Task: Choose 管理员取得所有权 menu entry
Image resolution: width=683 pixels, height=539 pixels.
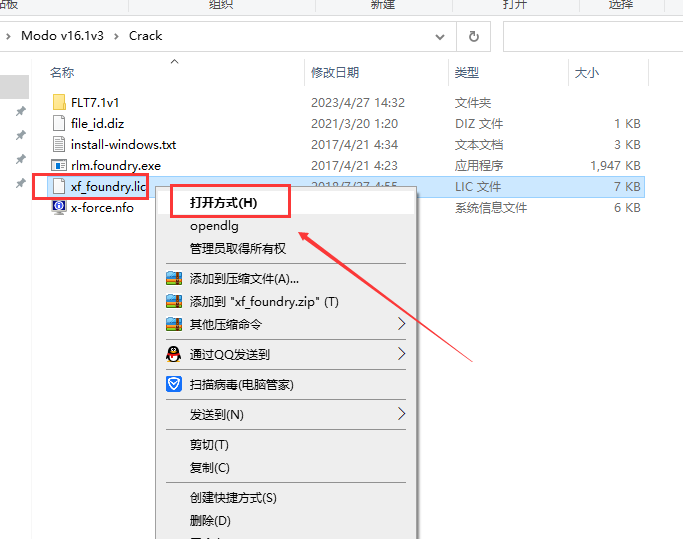Action: (238, 248)
